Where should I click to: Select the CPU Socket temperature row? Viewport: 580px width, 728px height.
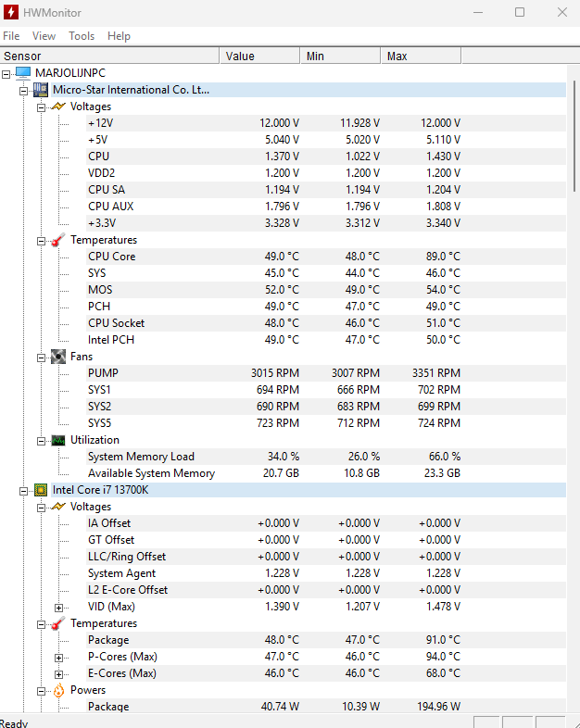point(326,323)
